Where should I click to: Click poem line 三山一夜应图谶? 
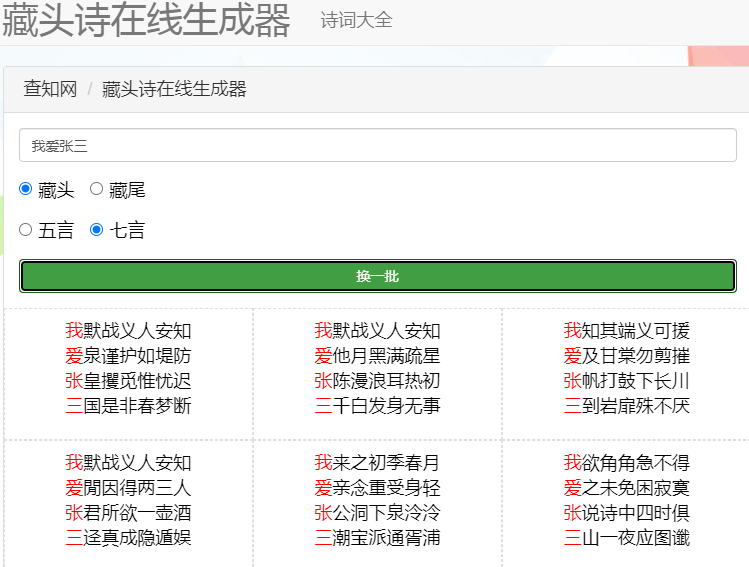(x=626, y=538)
